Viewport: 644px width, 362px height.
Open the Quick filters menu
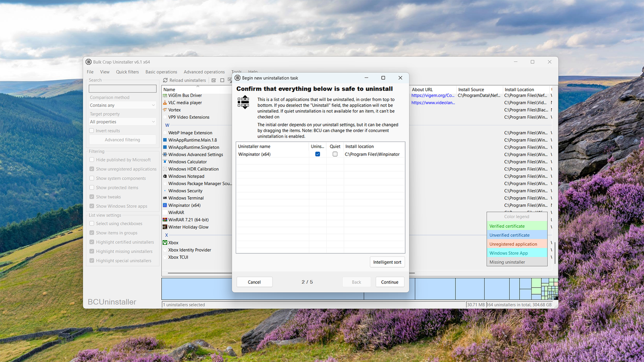tap(128, 72)
